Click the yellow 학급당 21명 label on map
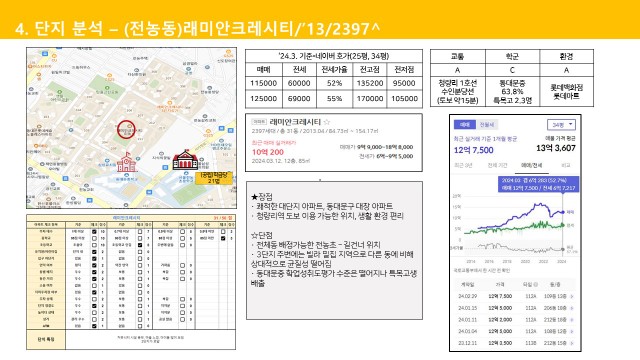The width and height of the screenshot is (640, 360). click(214, 178)
